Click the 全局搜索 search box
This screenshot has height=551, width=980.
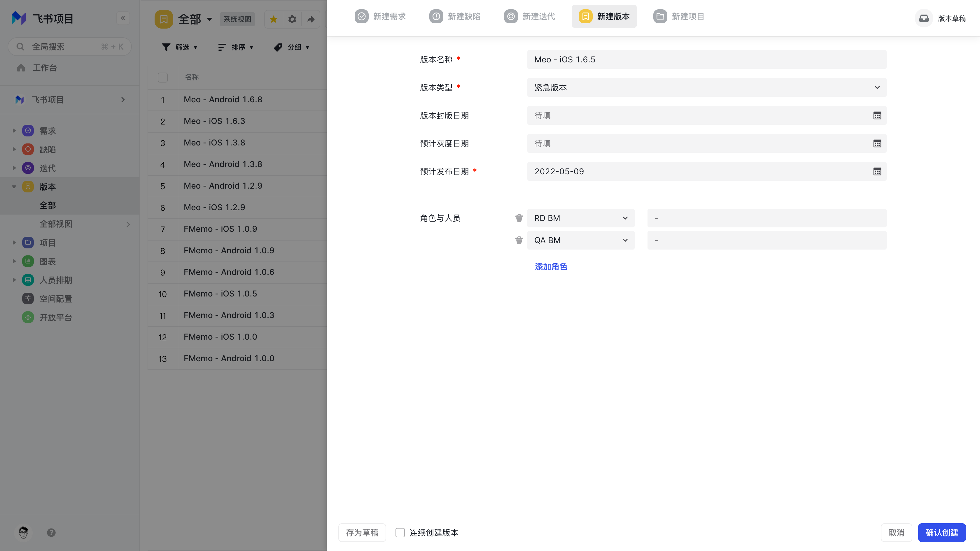click(x=70, y=47)
